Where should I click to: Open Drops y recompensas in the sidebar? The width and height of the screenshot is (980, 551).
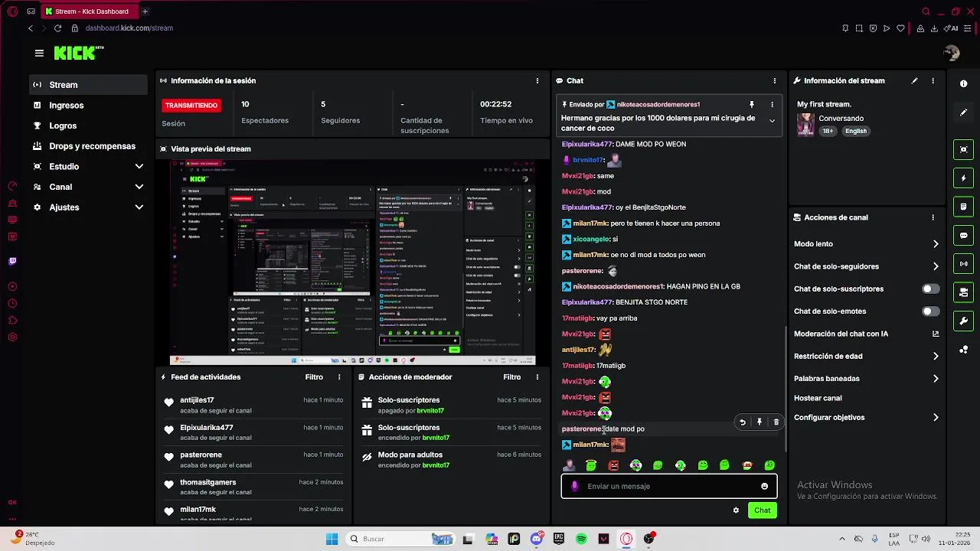pos(88,146)
